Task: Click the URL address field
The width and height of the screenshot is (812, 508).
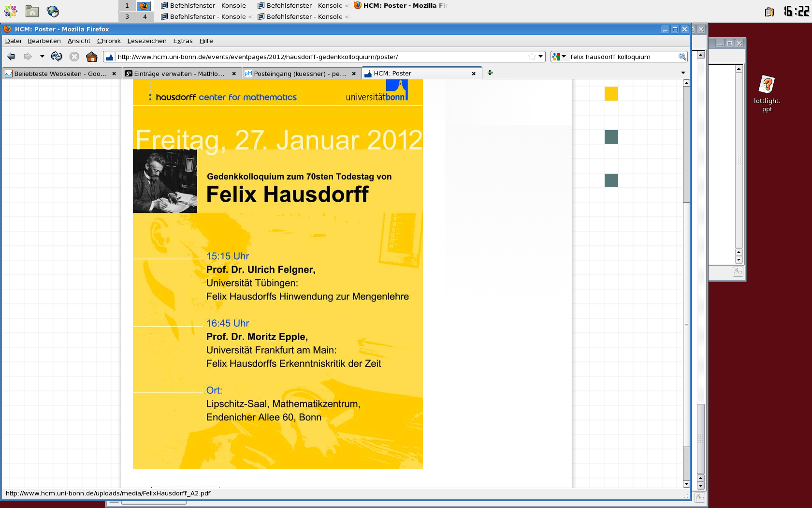Action: tap(319, 57)
